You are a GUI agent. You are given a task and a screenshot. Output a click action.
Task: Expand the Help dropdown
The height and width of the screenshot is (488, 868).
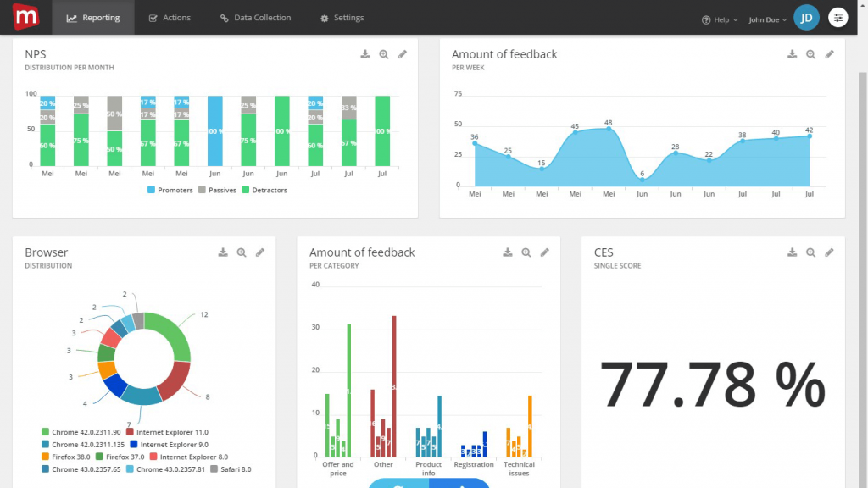(x=720, y=20)
